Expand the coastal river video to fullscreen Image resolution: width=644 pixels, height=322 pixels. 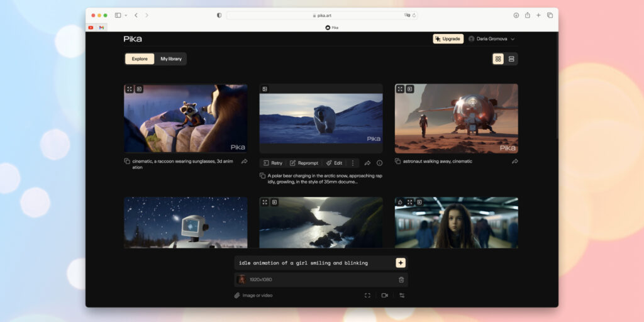pos(265,202)
